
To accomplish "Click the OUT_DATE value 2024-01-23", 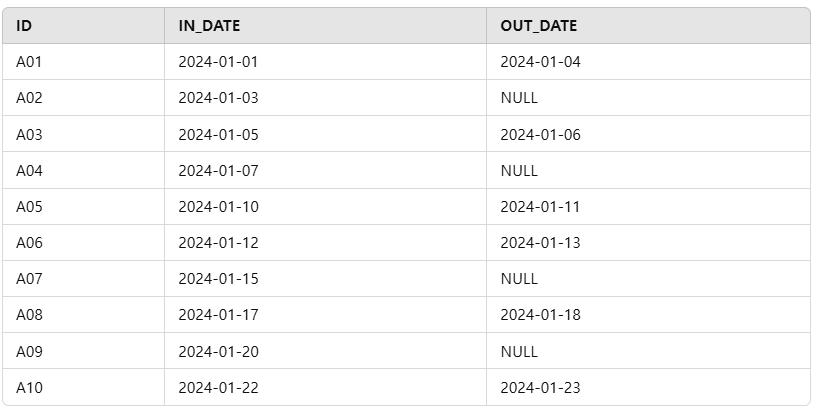I will (x=541, y=387).
